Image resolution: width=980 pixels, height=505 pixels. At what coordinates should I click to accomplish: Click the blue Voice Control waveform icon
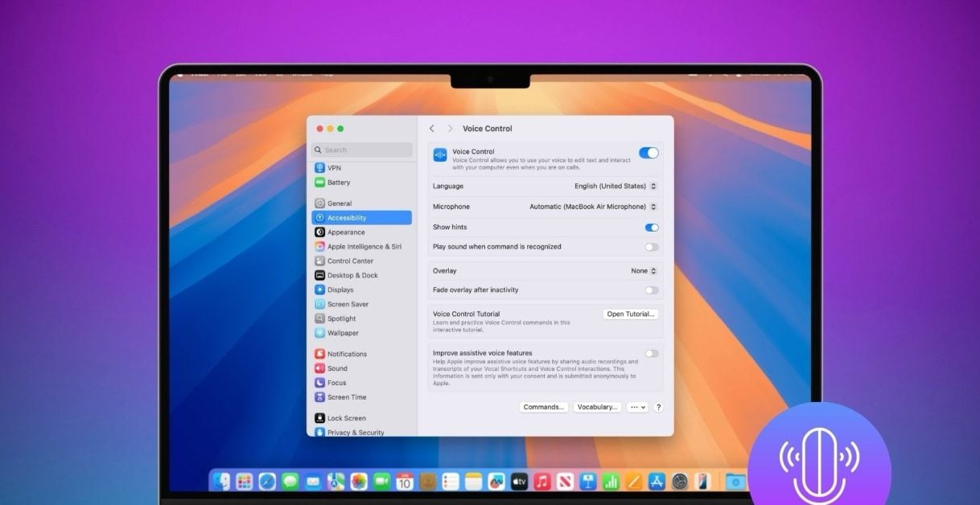click(440, 155)
